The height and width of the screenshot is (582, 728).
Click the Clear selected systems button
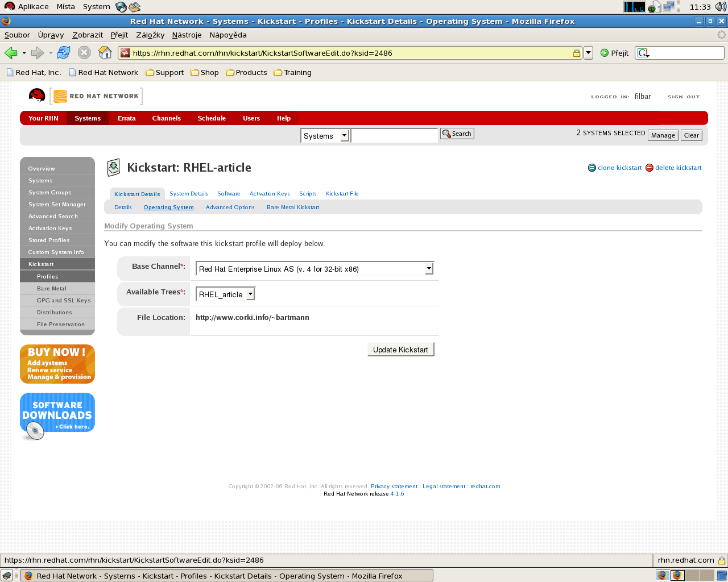(692, 135)
